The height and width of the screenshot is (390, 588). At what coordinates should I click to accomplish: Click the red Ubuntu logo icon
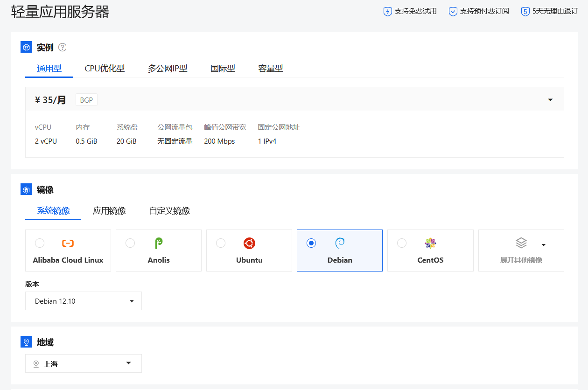[x=249, y=243]
